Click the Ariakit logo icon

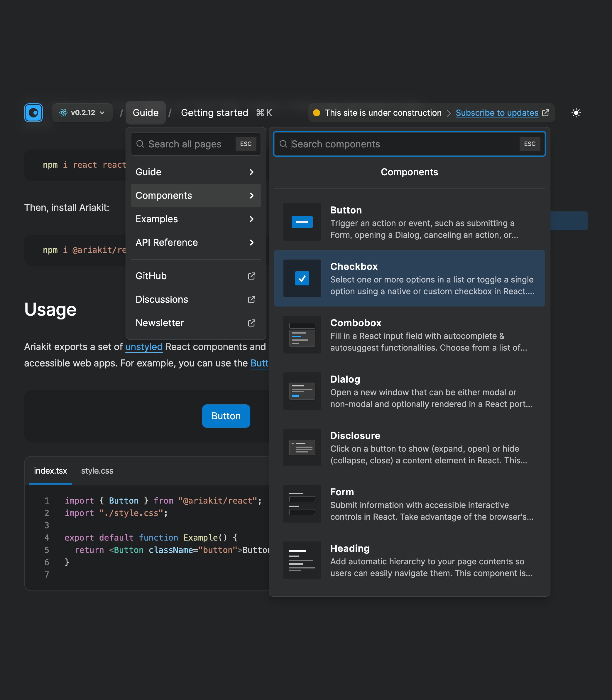[33, 113]
